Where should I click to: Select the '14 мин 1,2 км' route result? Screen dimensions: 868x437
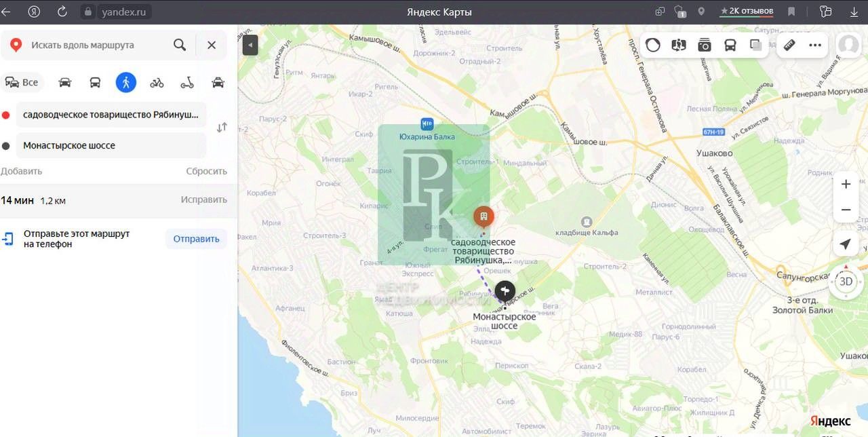(119, 200)
